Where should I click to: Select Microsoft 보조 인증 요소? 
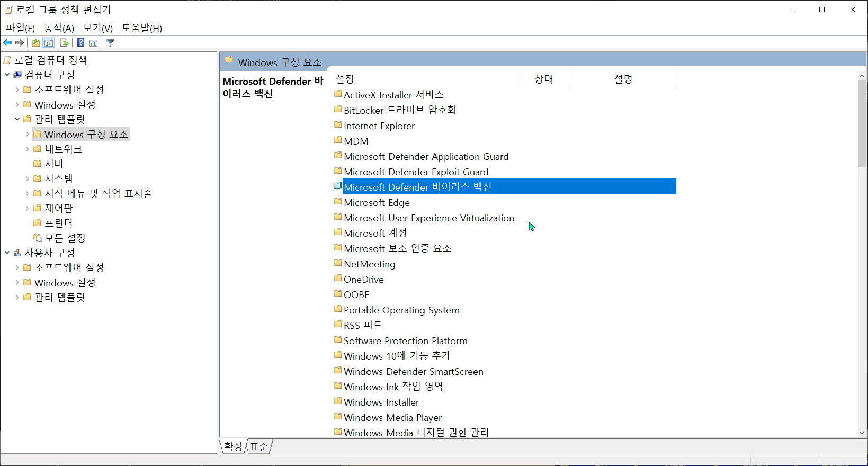398,248
